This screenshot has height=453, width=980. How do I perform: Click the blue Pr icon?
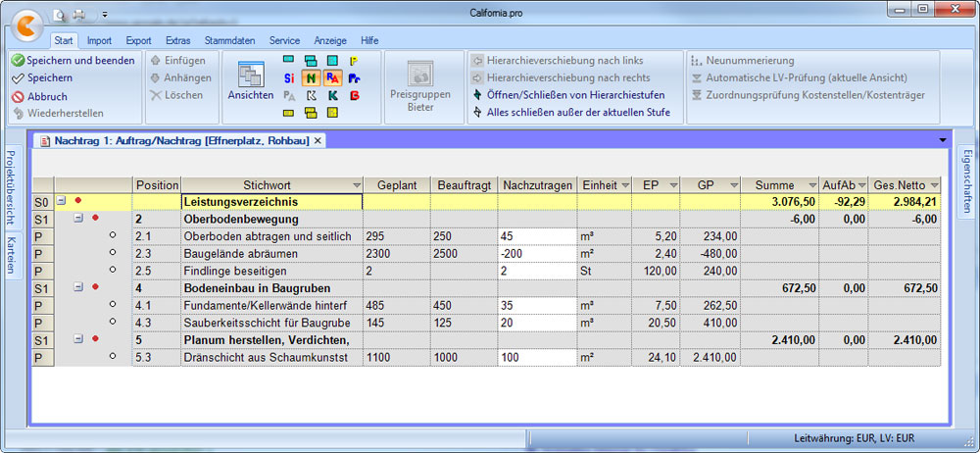click(x=354, y=77)
